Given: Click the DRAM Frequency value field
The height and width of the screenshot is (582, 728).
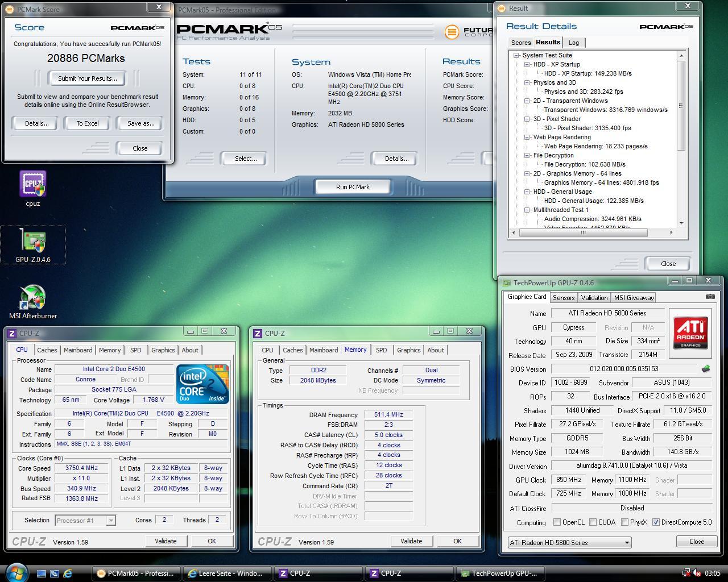Looking at the screenshot, I should click(x=388, y=415).
